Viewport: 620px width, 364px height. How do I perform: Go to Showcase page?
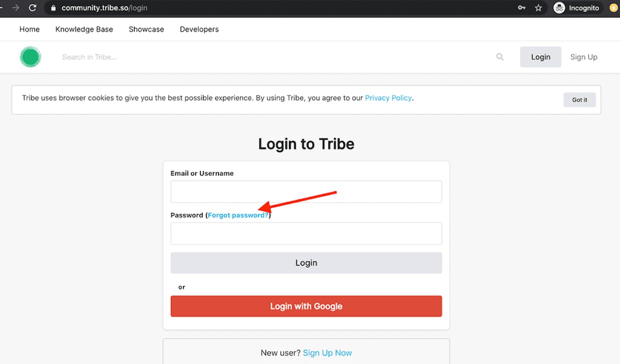[146, 29]
